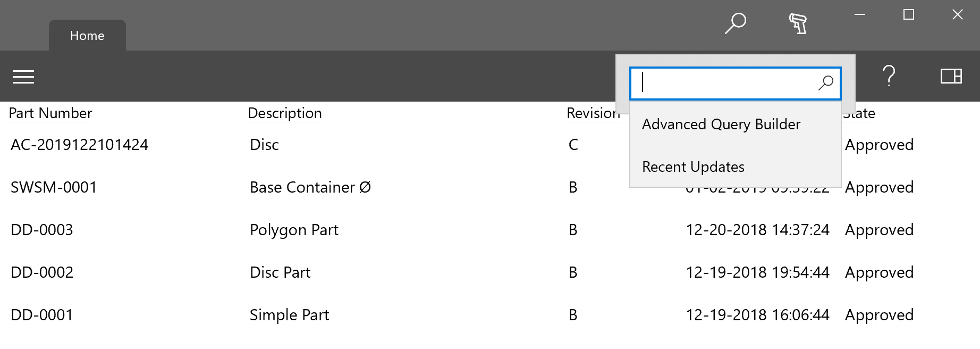The image size is (980, 349).
Task: Sort by Description column header
Action: (x=285, y=113)
